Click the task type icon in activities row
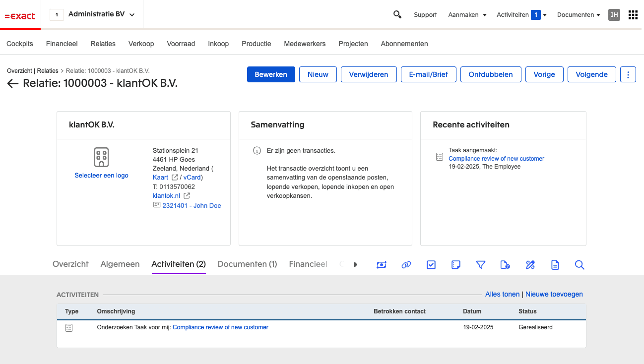The height and width of the screenshot is (364, 644). tap(69, 328)
